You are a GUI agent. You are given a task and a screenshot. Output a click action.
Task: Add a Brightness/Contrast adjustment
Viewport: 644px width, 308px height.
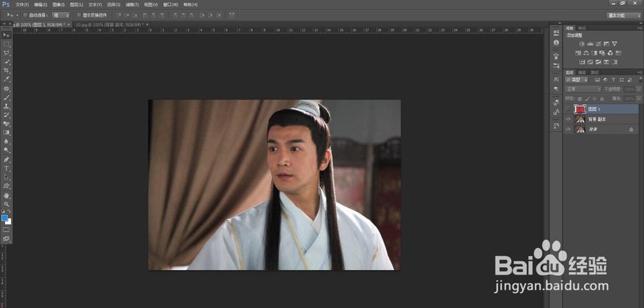click(x=582, y=44)
